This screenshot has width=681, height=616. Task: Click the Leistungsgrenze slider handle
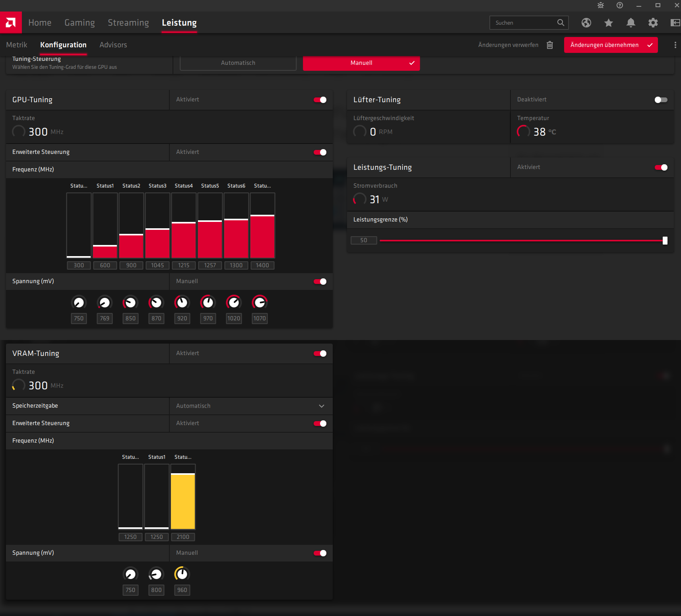pos(665,241)
